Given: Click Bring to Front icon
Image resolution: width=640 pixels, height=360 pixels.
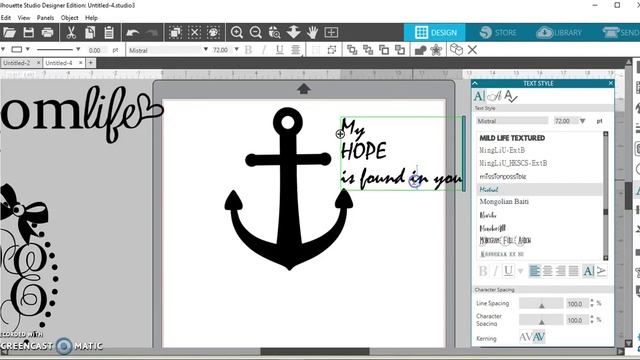Looking at the screenshot, I should click(352, 50).
